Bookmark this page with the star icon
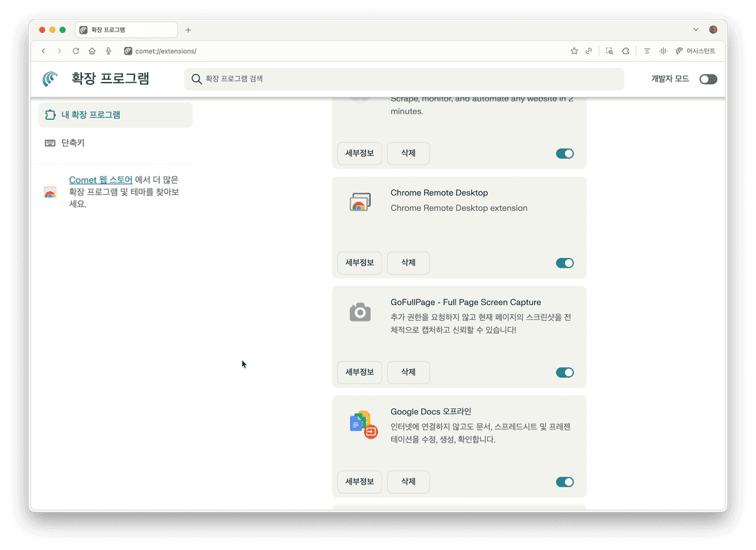Image resolution: width=756 pixels, height=550 pixels. coord(574,51)
